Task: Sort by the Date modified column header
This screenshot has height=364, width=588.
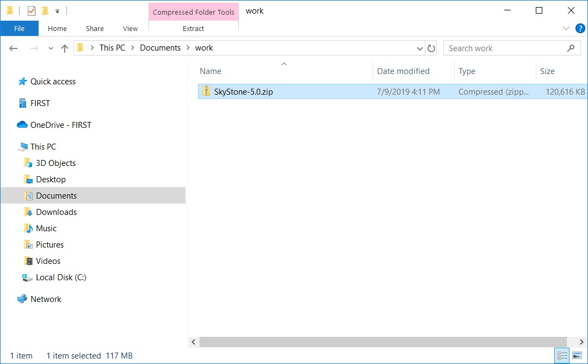Action: pos(403,71)
